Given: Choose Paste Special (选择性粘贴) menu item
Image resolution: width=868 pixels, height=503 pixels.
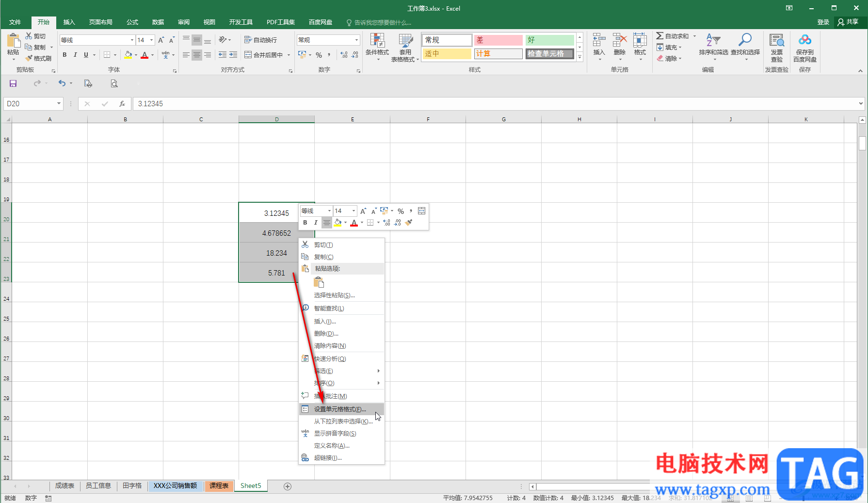Looking at the screenshot, I should coord(341,295).
